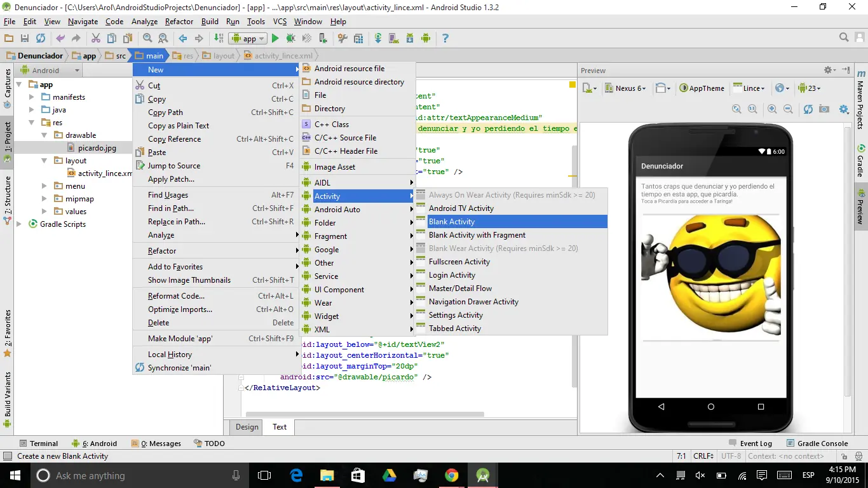Select Blank Activity from the submenu
868x488 pixels.
tap(512, 222)
